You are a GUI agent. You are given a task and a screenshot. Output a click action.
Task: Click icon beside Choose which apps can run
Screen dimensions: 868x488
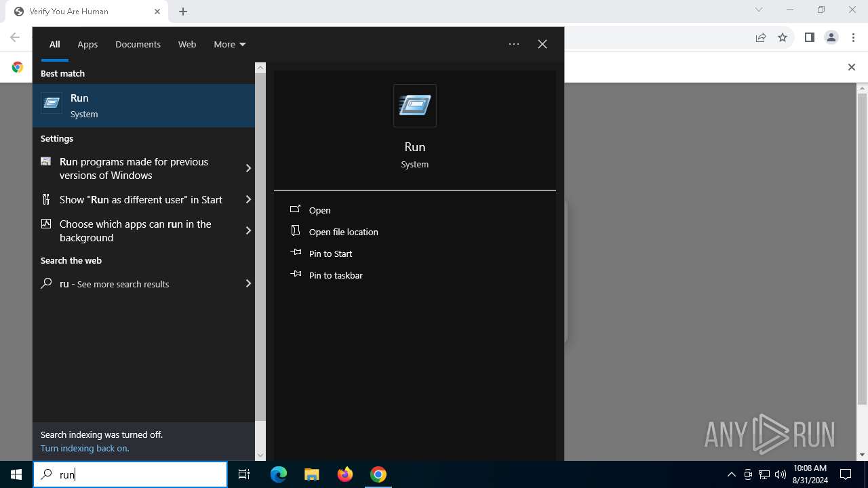(x=46, y=224)
